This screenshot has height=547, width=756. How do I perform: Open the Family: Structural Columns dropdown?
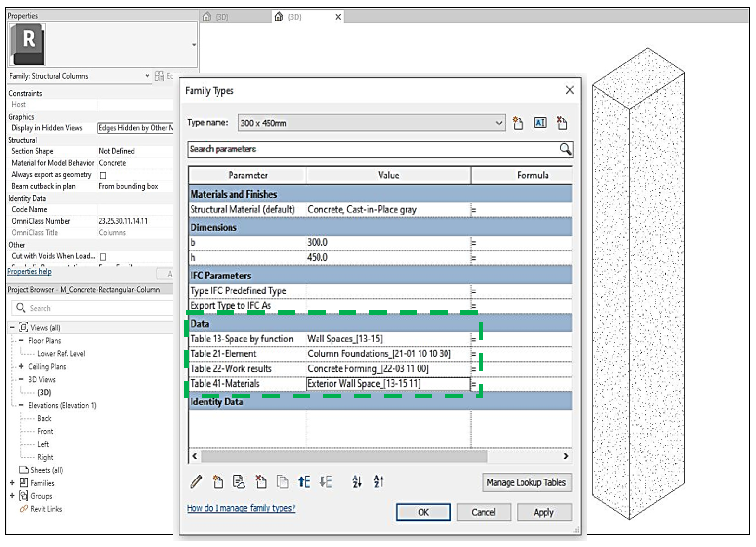147,76
